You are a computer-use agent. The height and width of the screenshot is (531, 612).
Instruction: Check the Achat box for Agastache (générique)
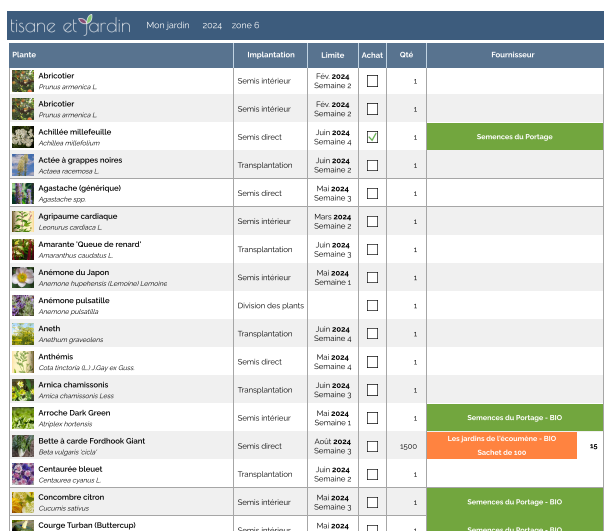click(x=372, y=193)
